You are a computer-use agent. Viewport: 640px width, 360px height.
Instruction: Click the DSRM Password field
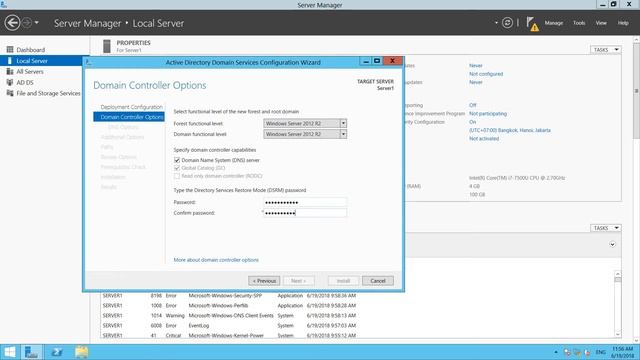pyautogui.click(x=305, y=202)
